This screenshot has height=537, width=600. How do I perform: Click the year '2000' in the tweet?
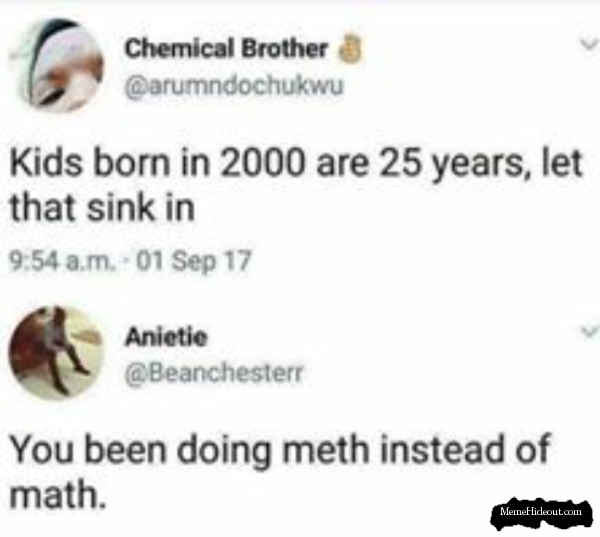pos(262,163)
